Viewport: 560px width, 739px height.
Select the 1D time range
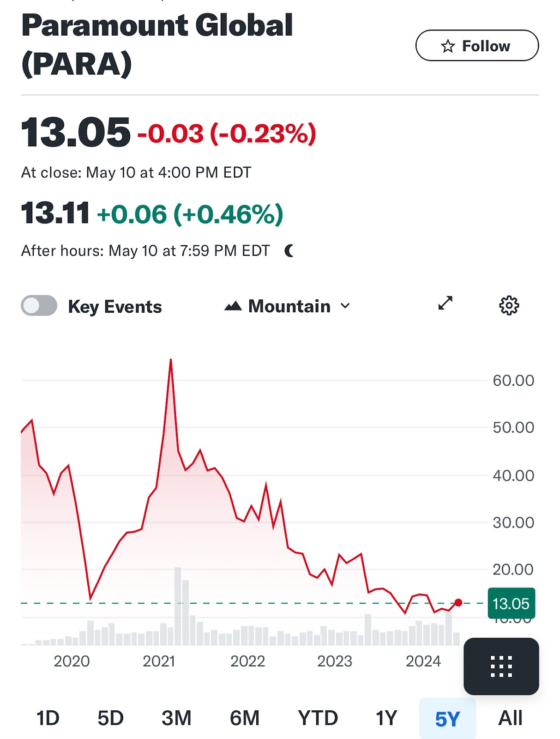click(48, 718)
